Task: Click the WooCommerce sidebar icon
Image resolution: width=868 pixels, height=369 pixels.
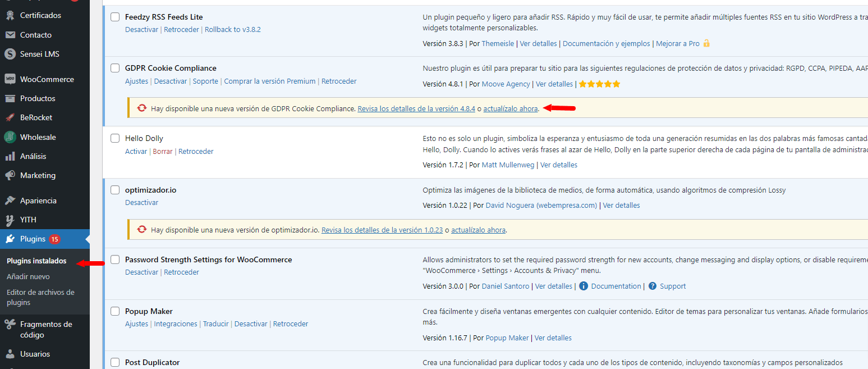Action: [10, 79]
